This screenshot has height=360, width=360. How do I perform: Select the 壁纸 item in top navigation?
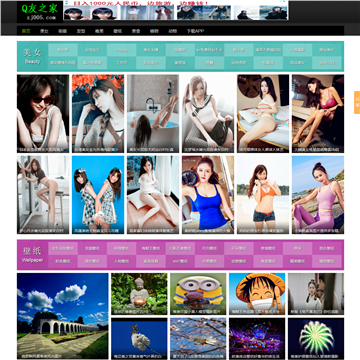click(x=118, y=31)
